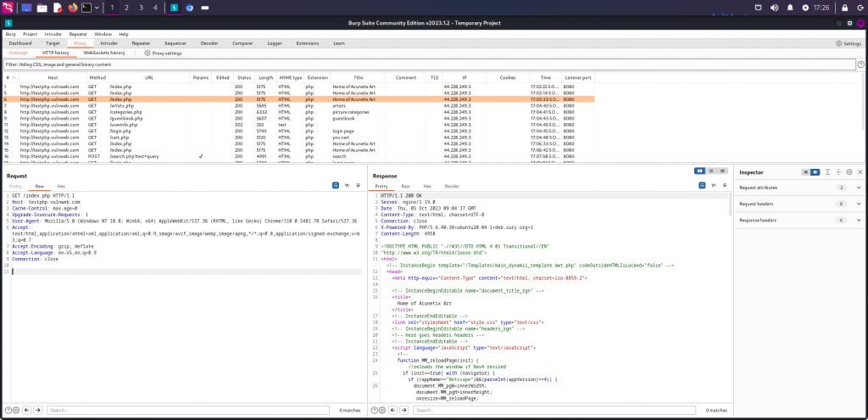Click the history filter bar
This screenshot has height=420, width=868.
(339, 64)
